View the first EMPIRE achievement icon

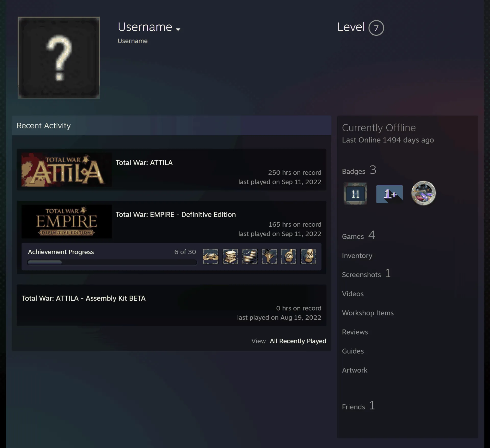[211, 257]
